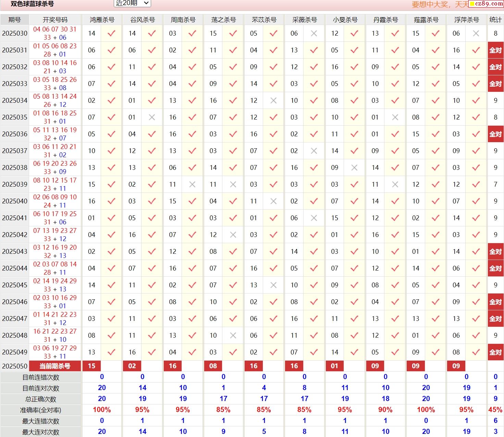This screenshot has height=437, width=504.
Task: Click the 丹霞杀号 column header
Action: point(385,20)
